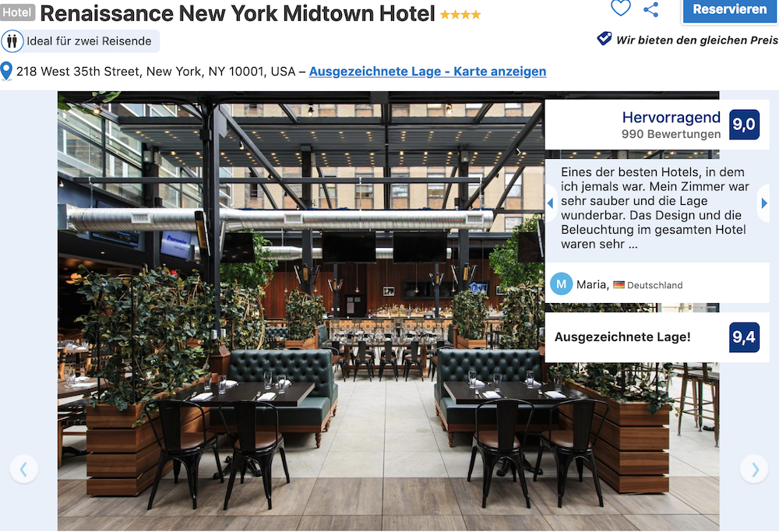
Task: Click the price match checkmark icon
Action: click(x=605, y=39)
